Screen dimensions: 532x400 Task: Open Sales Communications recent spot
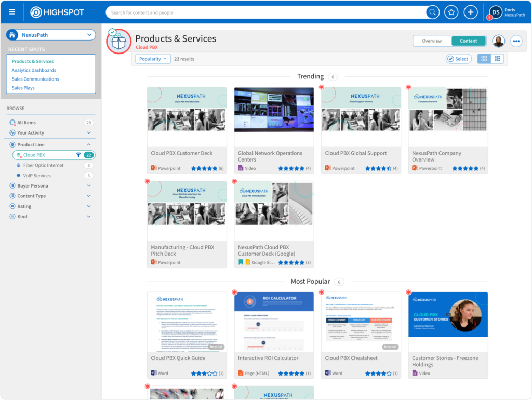coord(35,79)
